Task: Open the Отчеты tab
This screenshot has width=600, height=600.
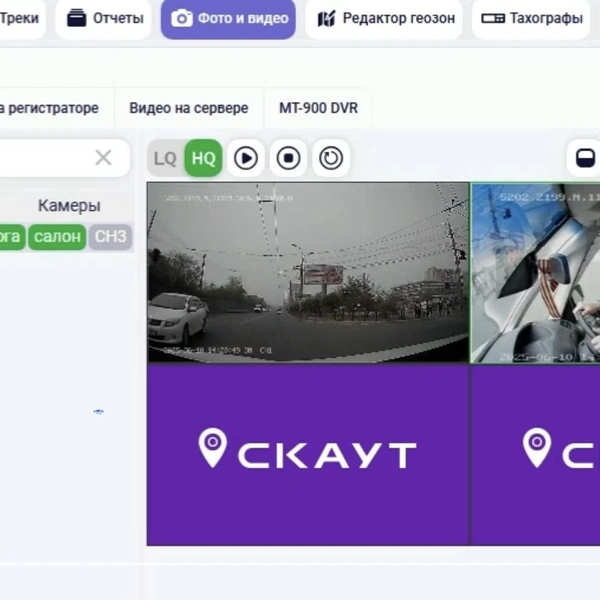Action: [x=103, y=18]
